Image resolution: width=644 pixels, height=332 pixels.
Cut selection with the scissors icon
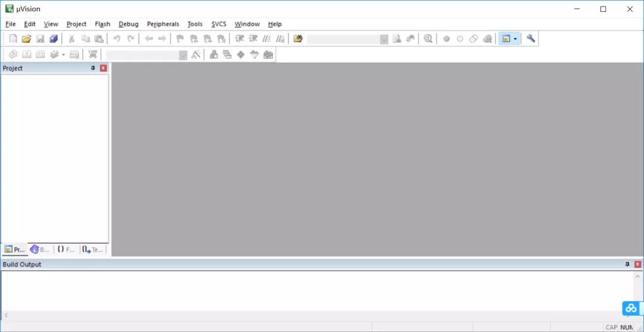tap(72, 39)
